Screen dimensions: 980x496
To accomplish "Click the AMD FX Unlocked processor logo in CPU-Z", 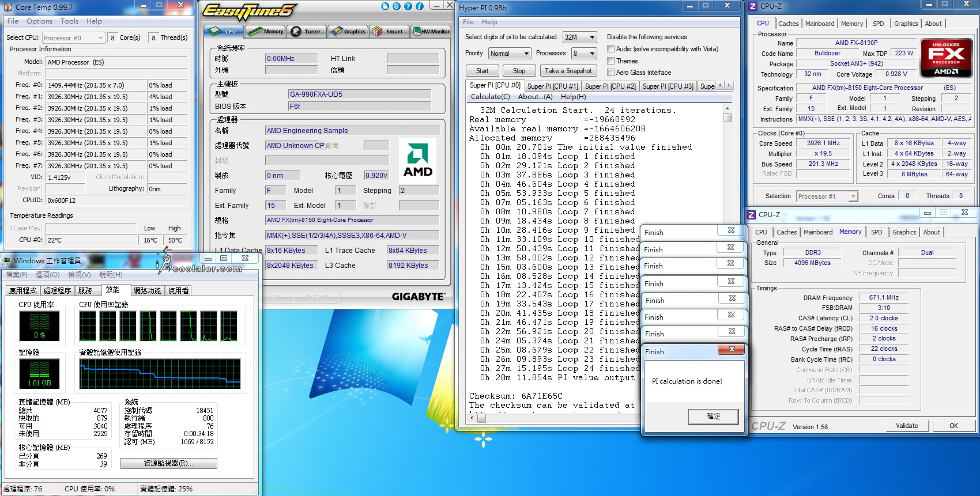I will 946,58.
